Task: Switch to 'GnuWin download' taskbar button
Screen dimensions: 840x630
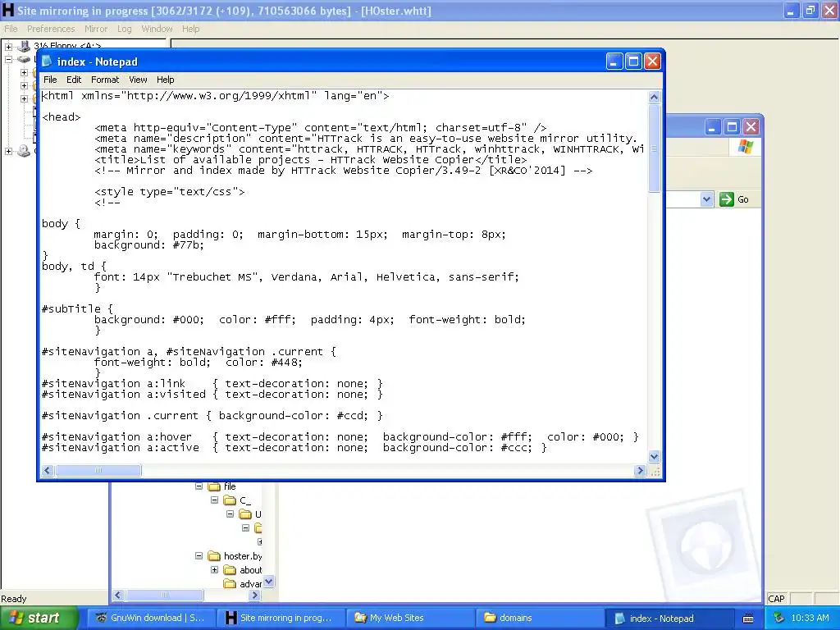Action: 151,619
